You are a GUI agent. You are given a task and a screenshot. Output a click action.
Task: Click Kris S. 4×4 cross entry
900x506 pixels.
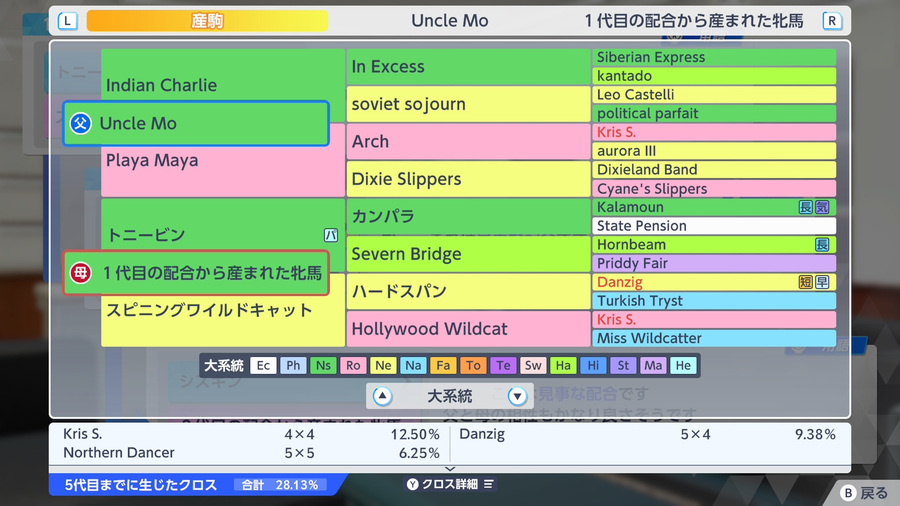pyautogui.click(x=251, y=434)
